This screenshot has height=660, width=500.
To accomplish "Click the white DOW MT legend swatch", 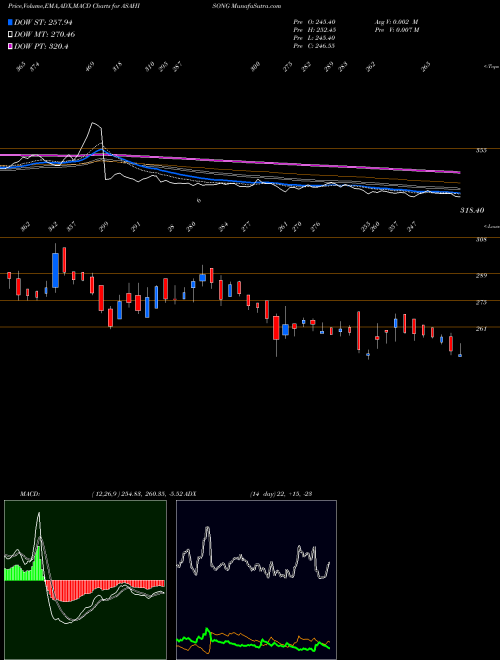I will (x=10, y=35).
